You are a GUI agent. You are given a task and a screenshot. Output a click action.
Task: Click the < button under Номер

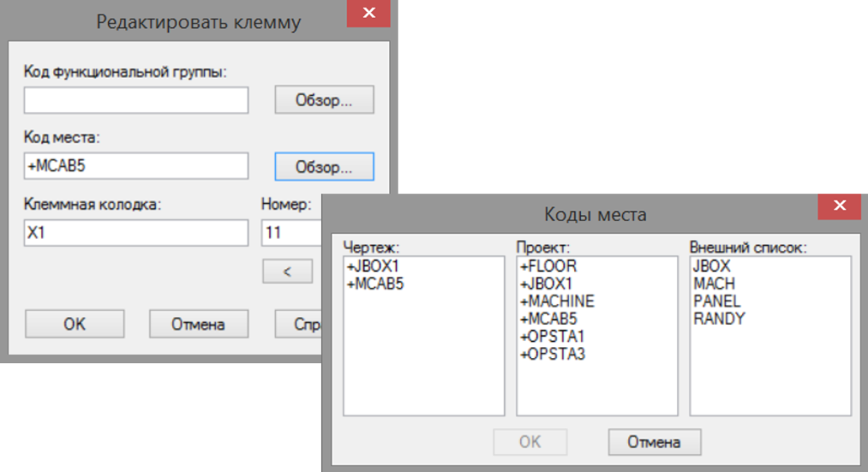point(287,272)
